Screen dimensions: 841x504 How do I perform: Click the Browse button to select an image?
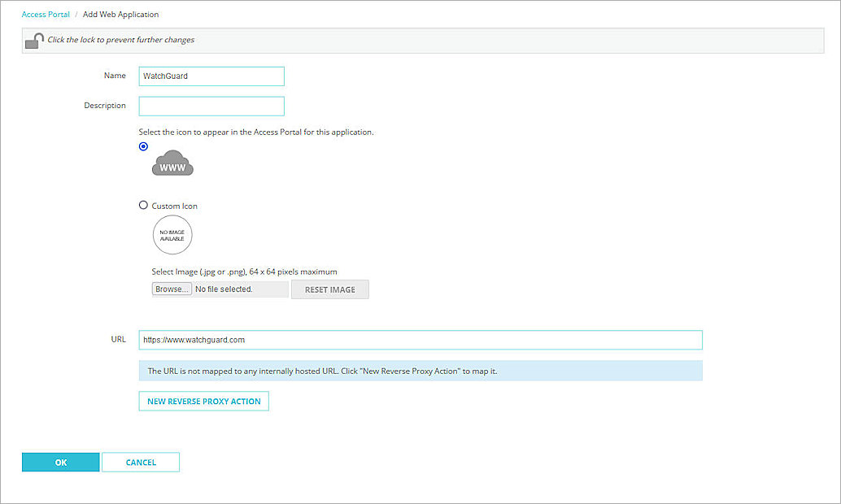[172, 288]
